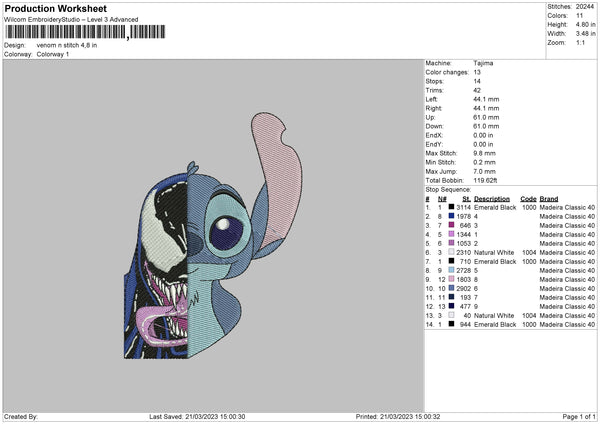Click the 'Brand' column header
Viewport: 600px width, 424px height.
[549, 199]
